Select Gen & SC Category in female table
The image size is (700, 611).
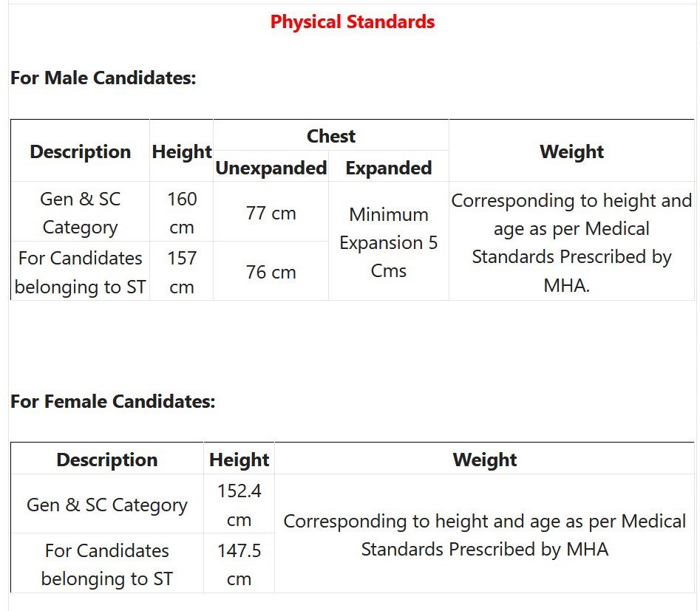[x=106, y=505]
